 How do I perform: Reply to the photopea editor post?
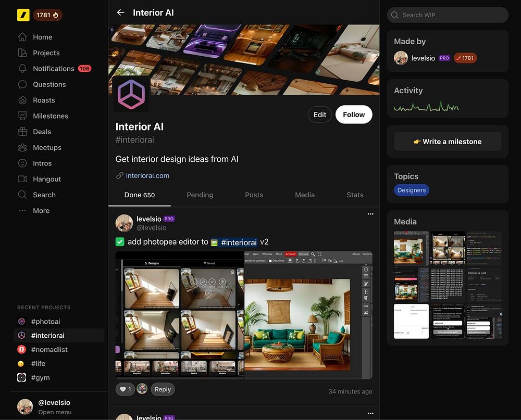tap(163, 389)
